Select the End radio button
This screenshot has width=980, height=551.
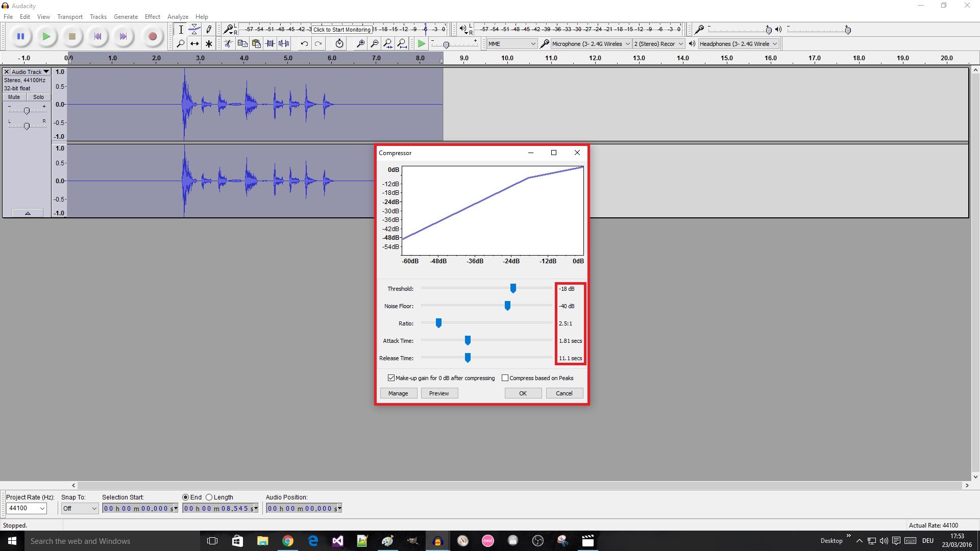point(185,497)
